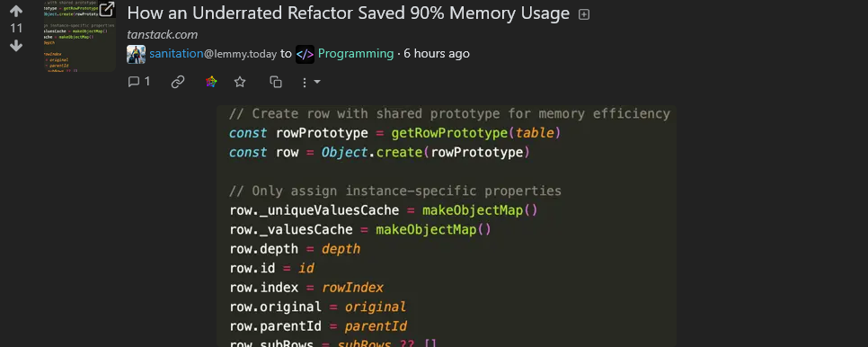View the 1 comment on post
The width and height of the screenshot is (868, 347).
click(139, 82)
